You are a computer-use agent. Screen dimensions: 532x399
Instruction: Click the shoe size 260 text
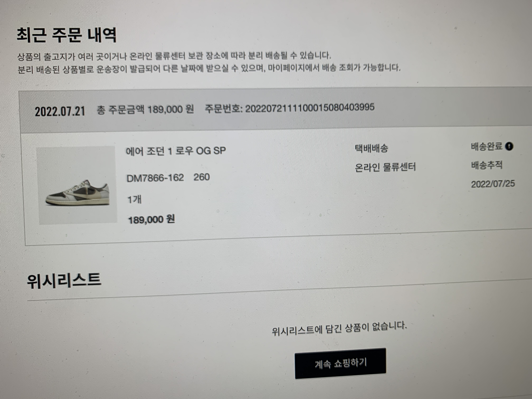pos(202,177)
